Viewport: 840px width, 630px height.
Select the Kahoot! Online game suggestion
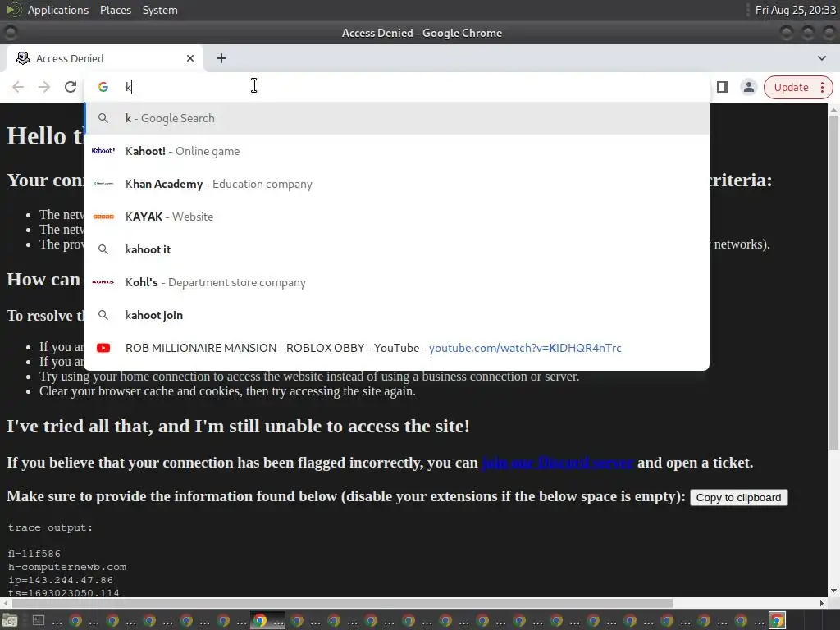point(396,151)
